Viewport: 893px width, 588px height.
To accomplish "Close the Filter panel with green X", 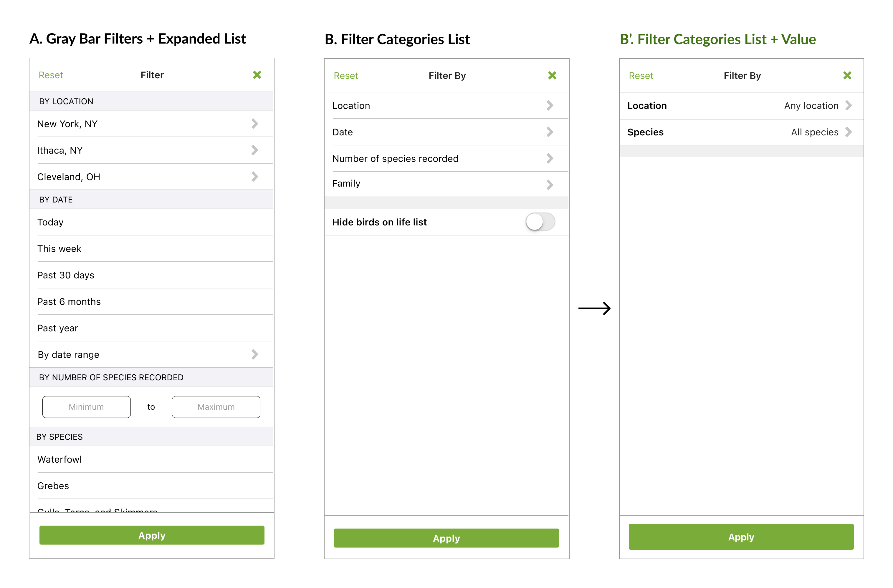I will click(x=257, y=75).
